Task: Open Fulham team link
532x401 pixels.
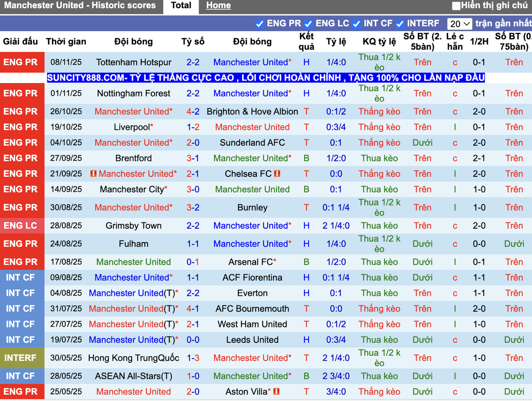Action: (x=133, y=244)
